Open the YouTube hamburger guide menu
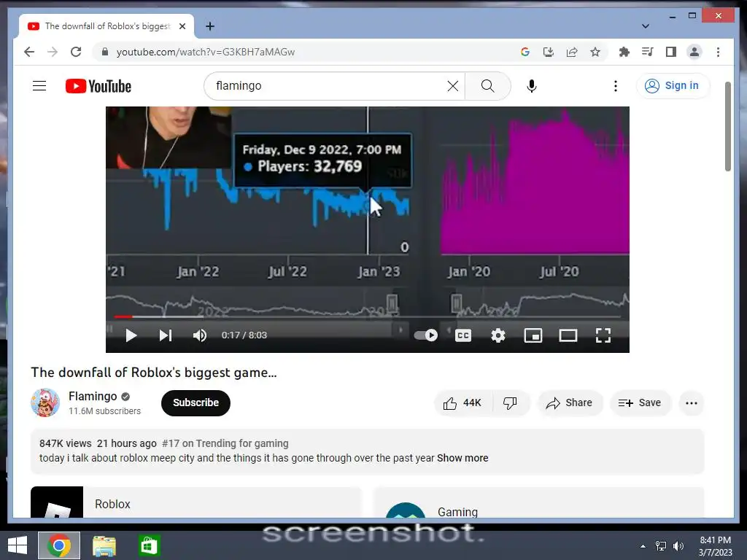The width and height of the screenshot is (747, 560). [39, 86]
